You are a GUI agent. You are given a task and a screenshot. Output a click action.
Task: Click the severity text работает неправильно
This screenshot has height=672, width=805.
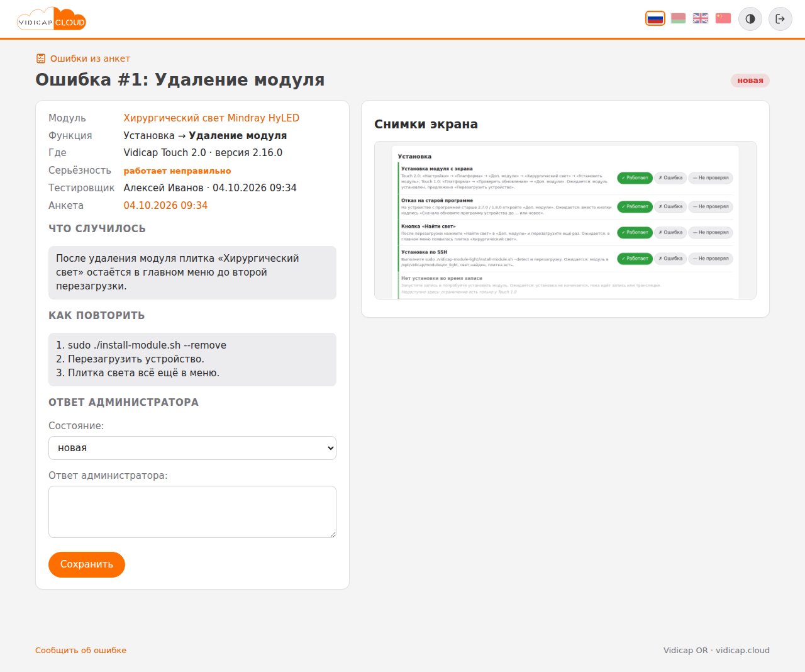pyautogui.click(x=177, y=171)
